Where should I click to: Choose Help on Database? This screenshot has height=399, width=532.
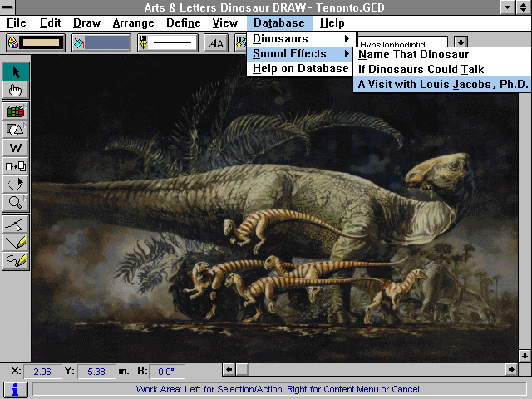click(301, 68)
